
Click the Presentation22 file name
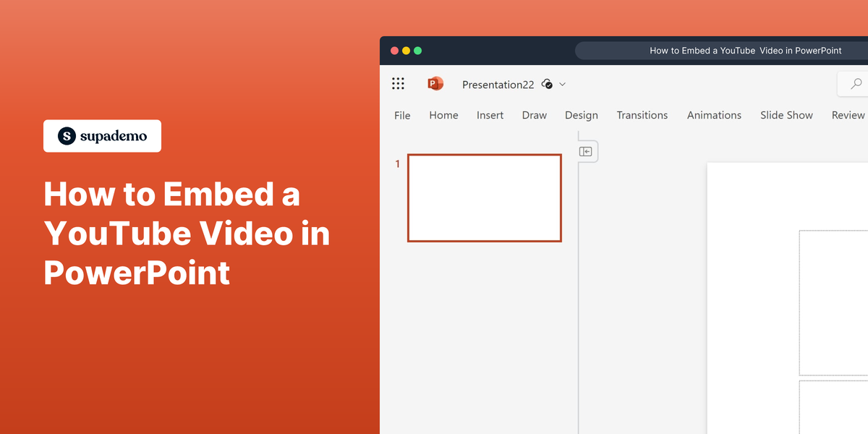coord(498,85)
